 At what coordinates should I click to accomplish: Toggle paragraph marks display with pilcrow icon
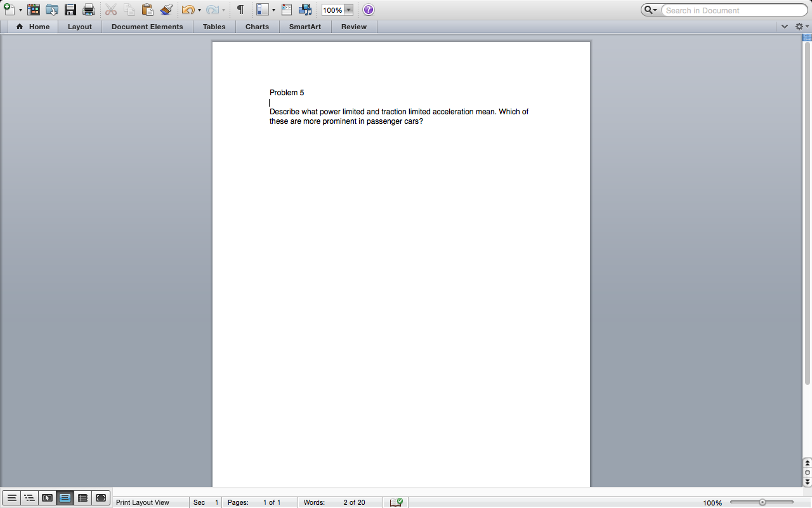[240, 10]
